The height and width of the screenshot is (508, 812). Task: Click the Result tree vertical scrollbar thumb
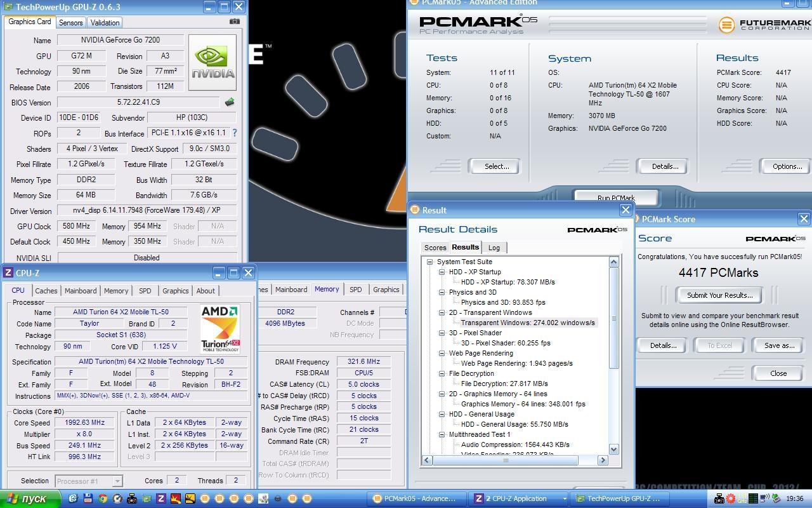(x=613, y=317)
